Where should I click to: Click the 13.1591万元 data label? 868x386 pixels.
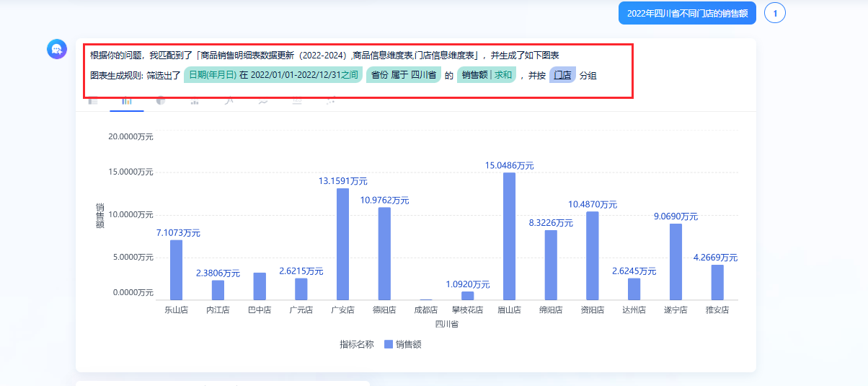click(342, 181)
